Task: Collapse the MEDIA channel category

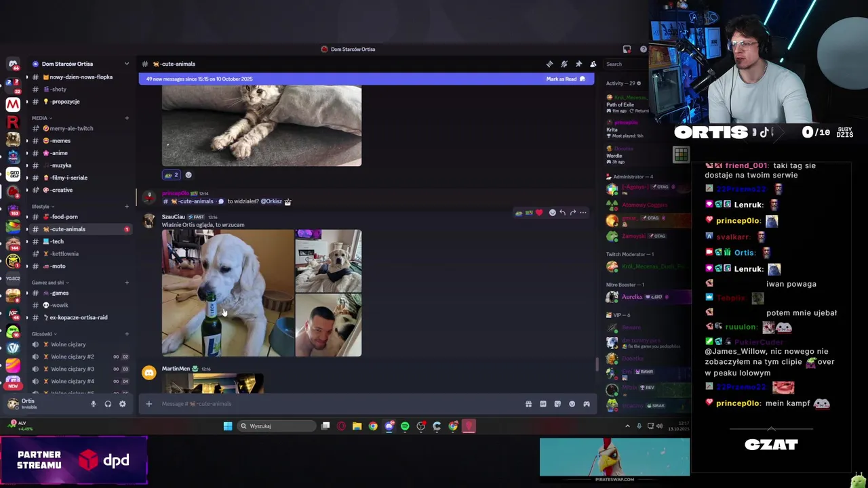Action: click(x=42, y=118)
